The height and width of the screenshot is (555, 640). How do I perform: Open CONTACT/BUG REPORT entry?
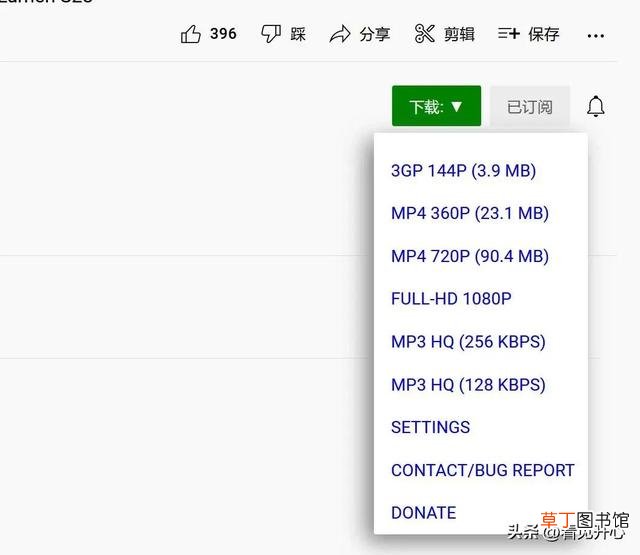[482, 470]
